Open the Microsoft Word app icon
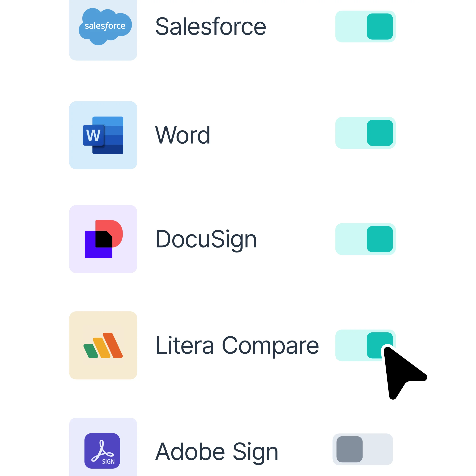The height and width of the screenshot is (476, 476). coord(103,135)
